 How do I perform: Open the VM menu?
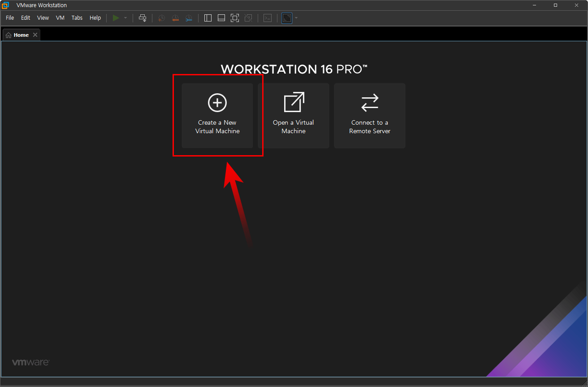click(x=60, y=18)
